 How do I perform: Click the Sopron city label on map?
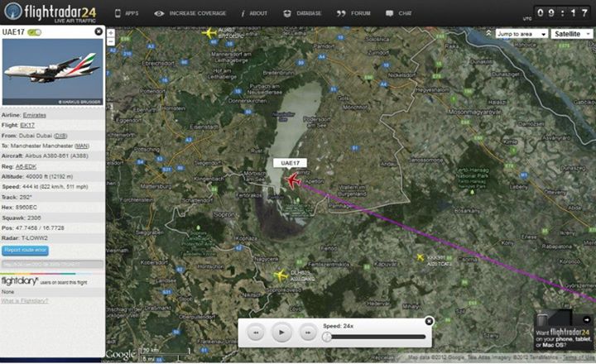coord(223,214)
